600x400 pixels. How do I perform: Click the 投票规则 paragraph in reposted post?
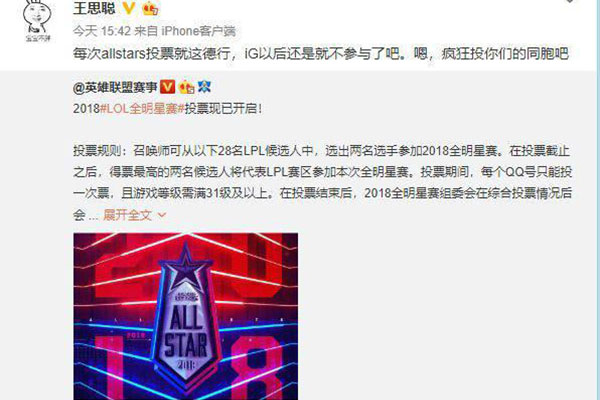pyautogui.click(x=322, y=183)
